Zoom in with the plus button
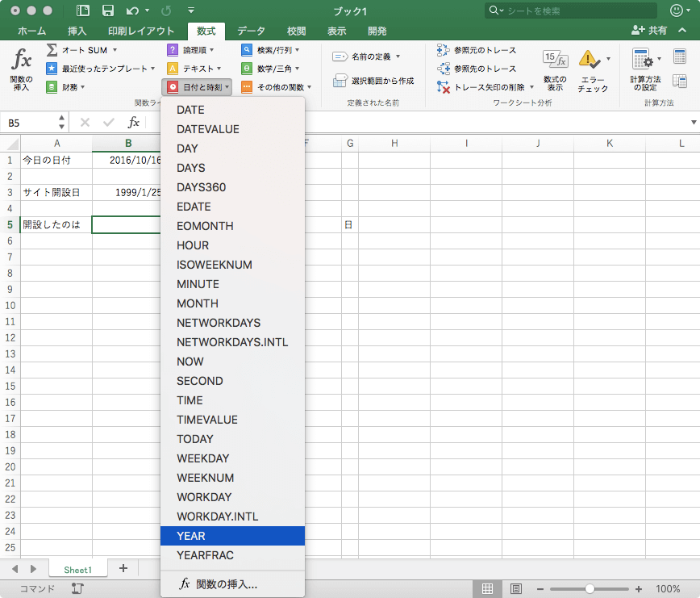Image resolution: width=700 pixels, height=598 pixels. click(639, 589)
